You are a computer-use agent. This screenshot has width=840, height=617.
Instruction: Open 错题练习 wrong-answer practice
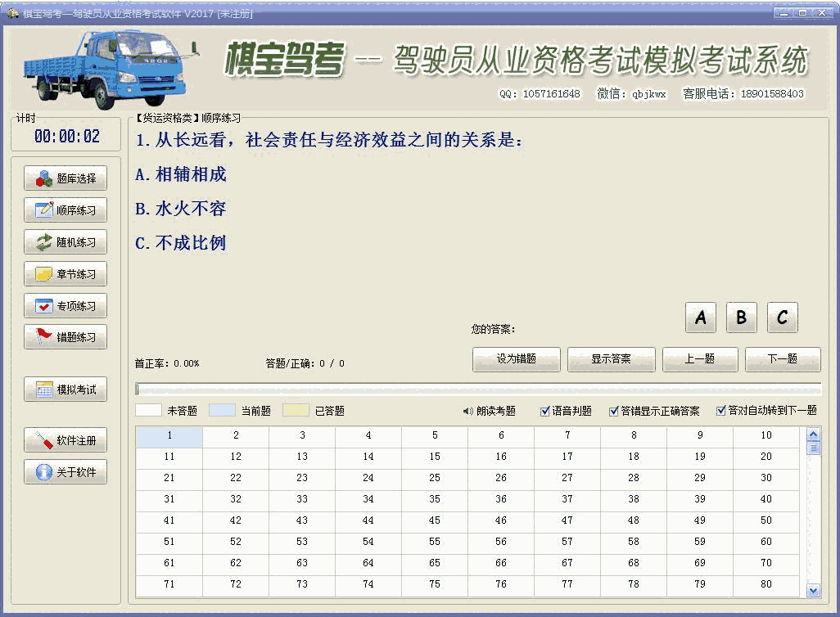(65, 338)
